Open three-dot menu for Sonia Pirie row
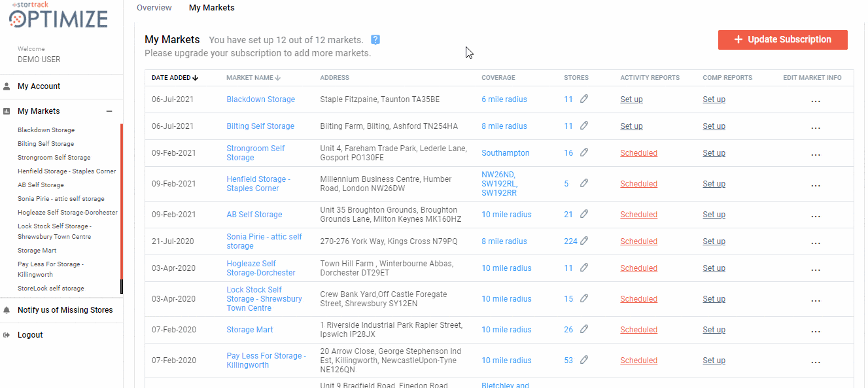 point(816,243)
